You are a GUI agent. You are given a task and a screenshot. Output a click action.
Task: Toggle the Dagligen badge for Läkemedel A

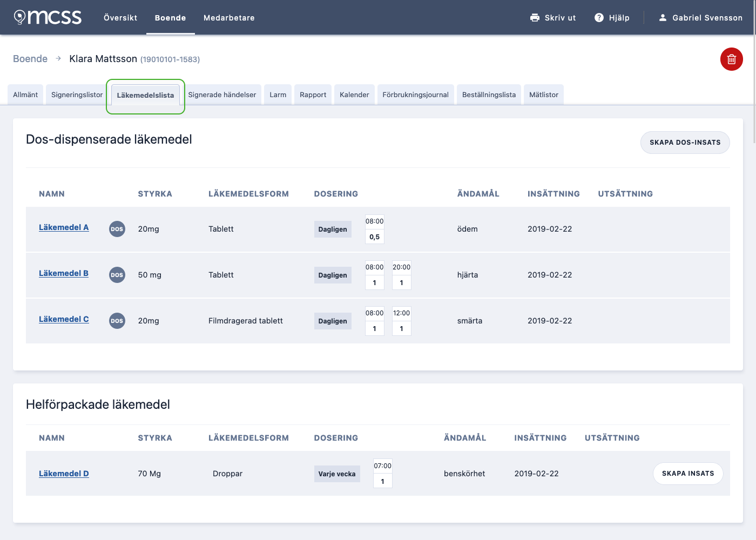point(333,229)
